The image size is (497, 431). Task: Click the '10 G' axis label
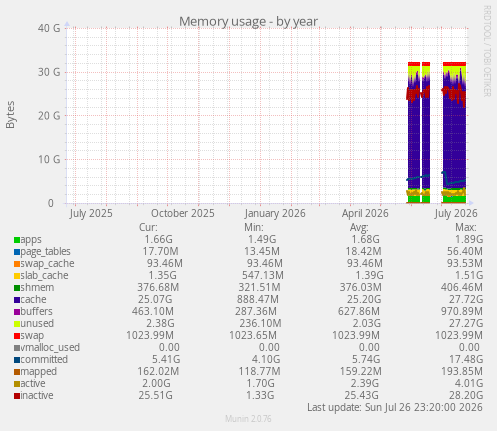(49, 159)
